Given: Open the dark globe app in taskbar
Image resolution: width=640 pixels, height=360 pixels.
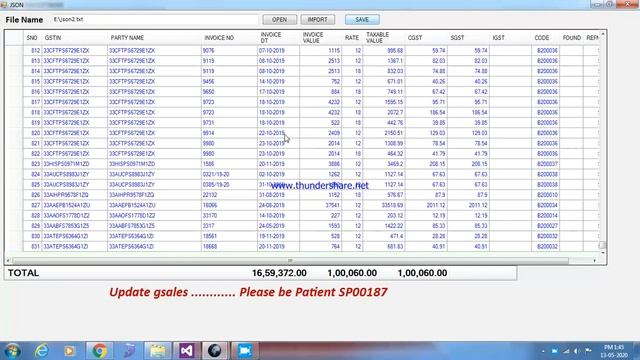Looking at the screenshot, I should click(215, 351).
